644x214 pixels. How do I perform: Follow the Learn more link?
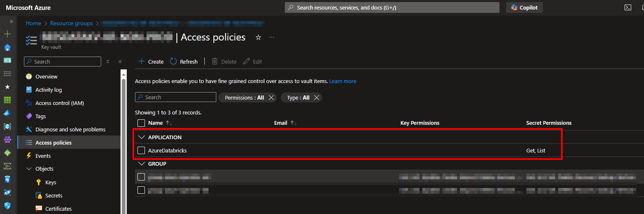point(343,81)
